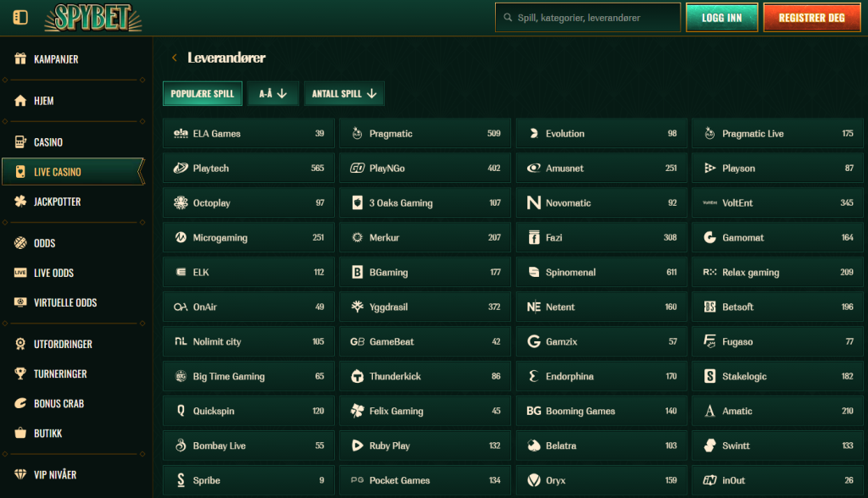Click the Ruby Play logo icon

[x=358, y=445]
